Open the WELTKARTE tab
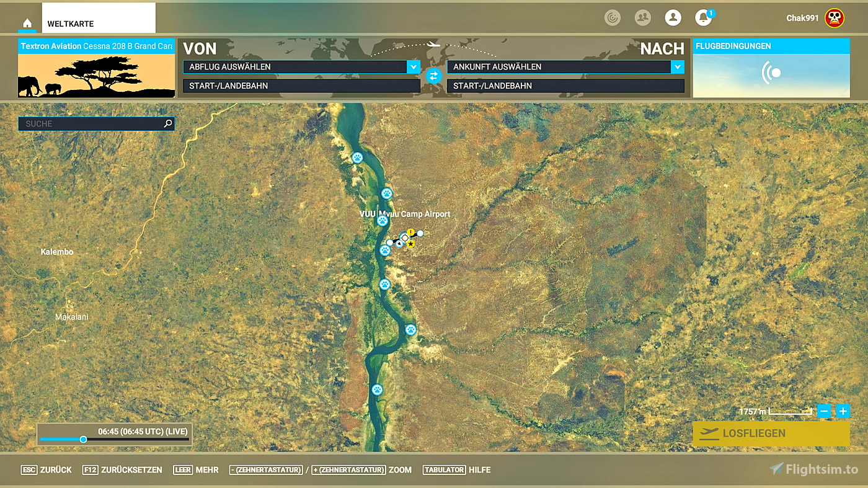The image size is (868, 488). click(99, 18)
